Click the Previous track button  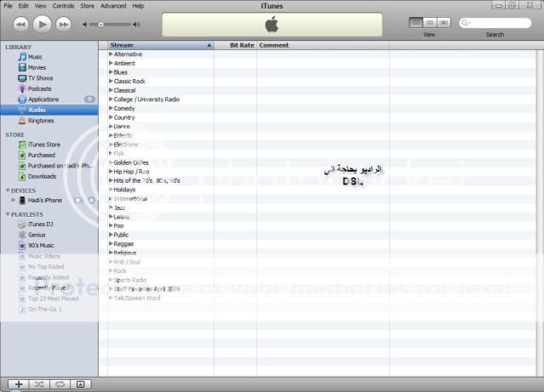pyautogui.click(x=20, y=25)
